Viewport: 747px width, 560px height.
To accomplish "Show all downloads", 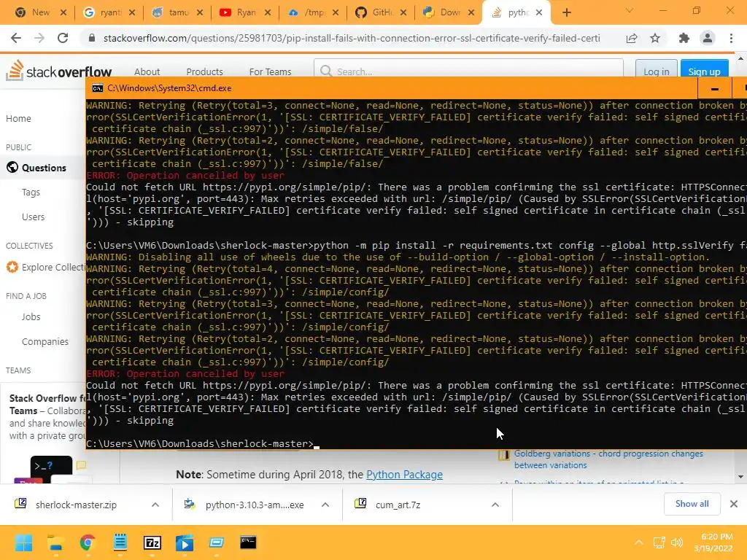I will (x=692, y=504).
